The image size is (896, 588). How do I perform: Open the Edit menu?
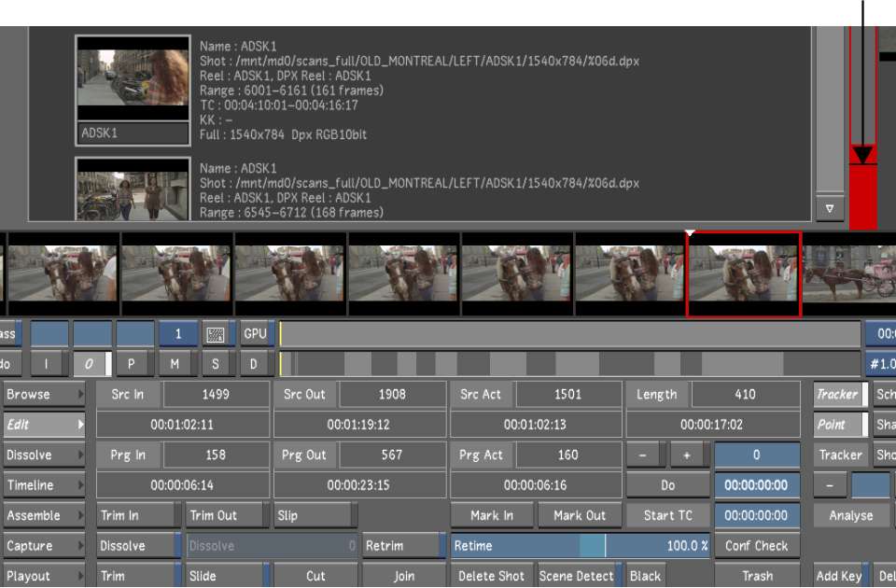click(44, 425)
